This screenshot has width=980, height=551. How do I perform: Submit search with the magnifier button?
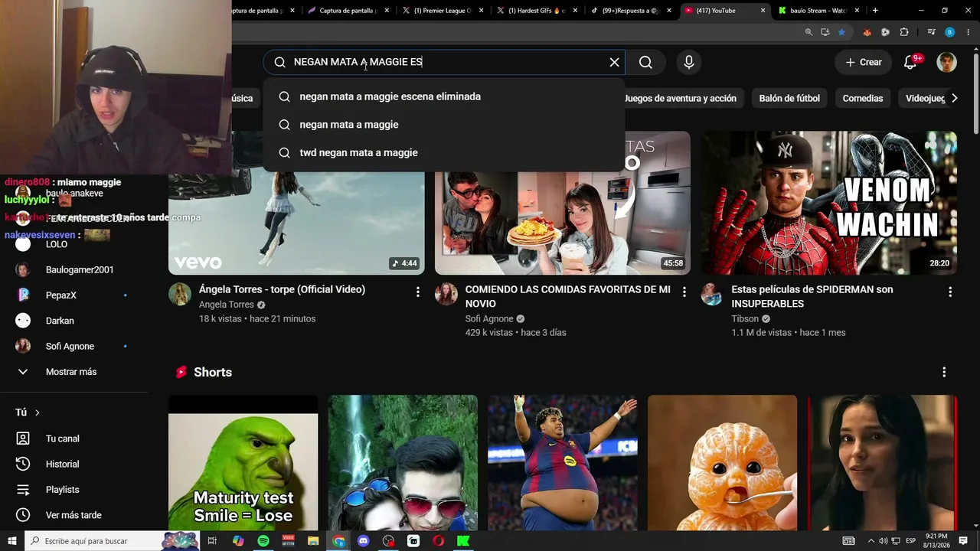[x=645, y=62]
